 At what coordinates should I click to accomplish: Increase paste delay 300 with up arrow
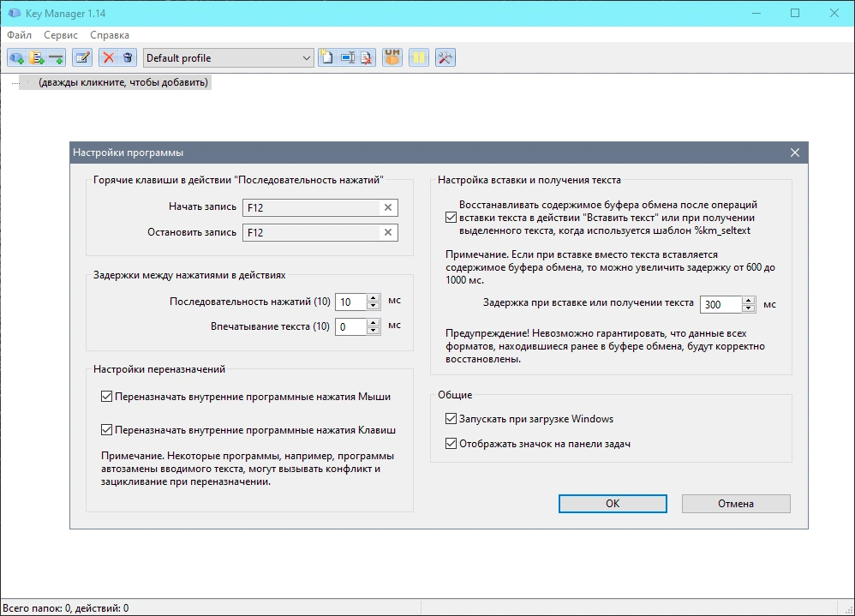[x=749, y=300]
